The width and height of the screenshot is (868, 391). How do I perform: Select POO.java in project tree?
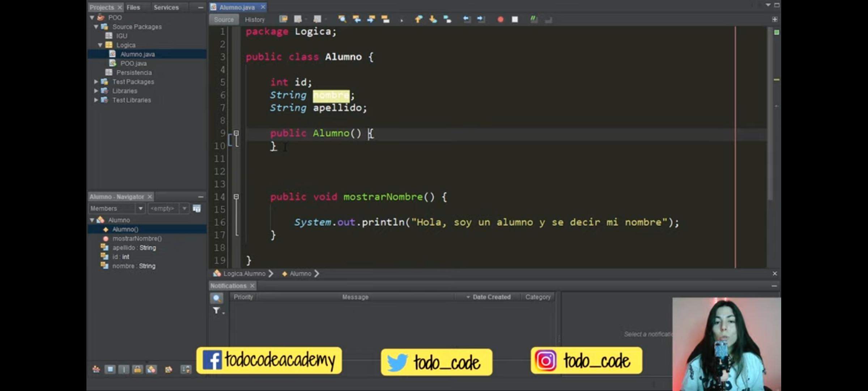[133, 63]
